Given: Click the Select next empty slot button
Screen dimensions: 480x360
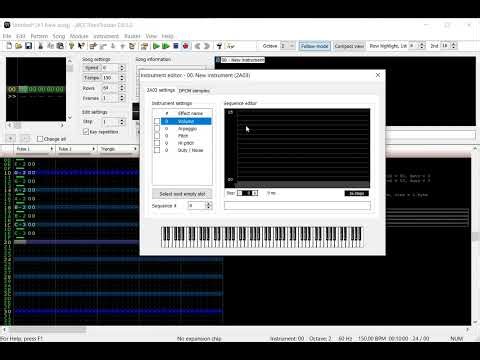Looking at the screenshot, I should pyautogui.click(x=182, y=194).
